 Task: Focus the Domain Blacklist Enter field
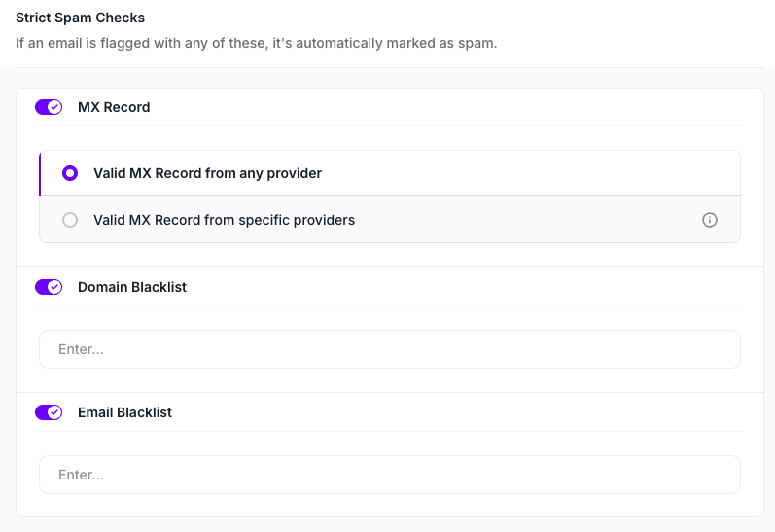click(389, 349)
